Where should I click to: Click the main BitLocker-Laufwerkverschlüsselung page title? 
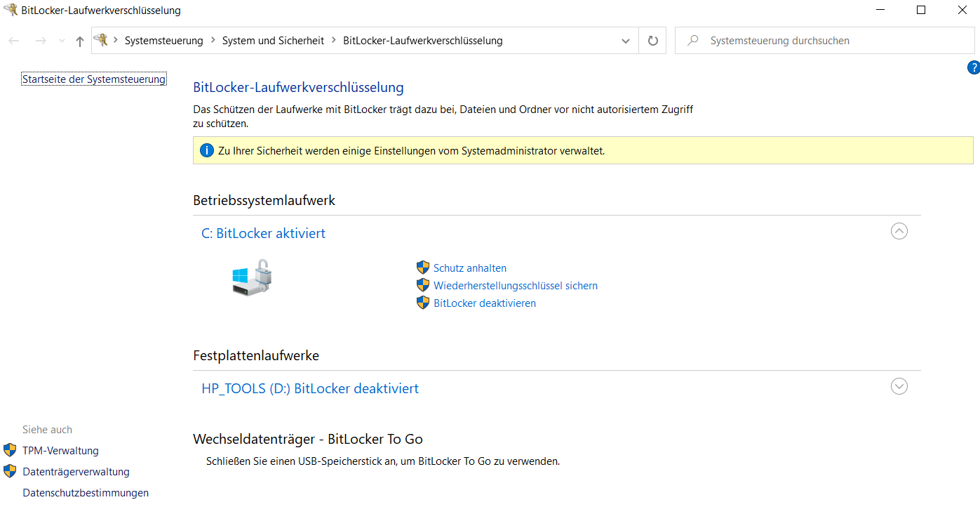[x=299, y=88]
